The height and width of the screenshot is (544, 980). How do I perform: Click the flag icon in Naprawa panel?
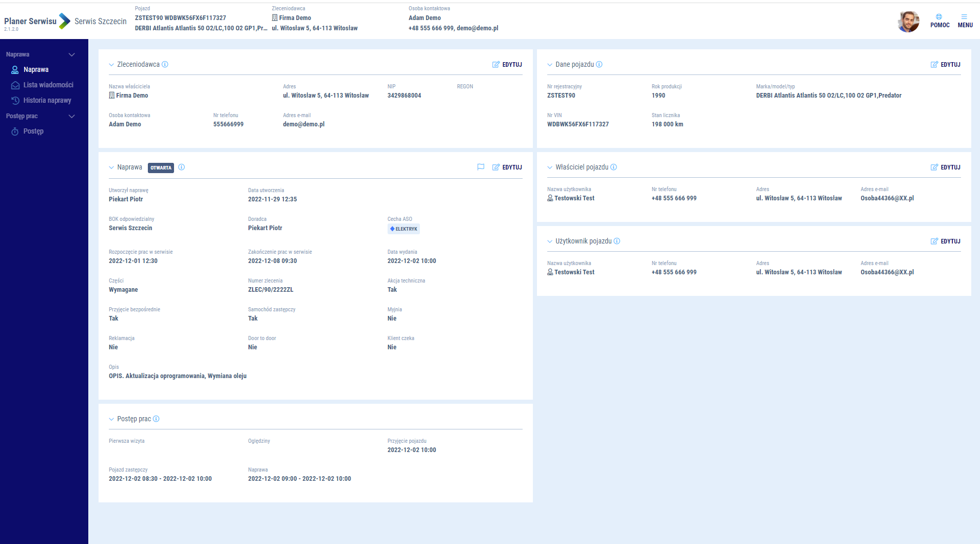tap(481, 167)
